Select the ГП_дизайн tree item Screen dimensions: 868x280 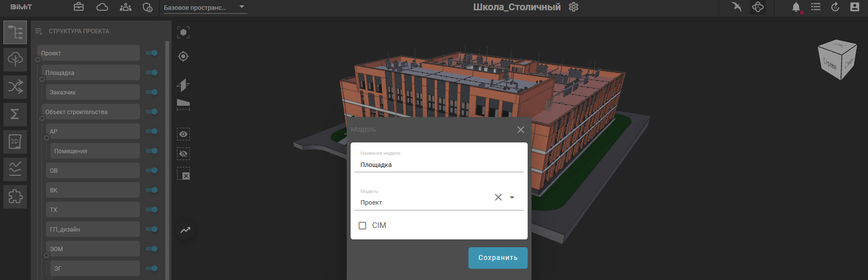[x=93, y=230]
